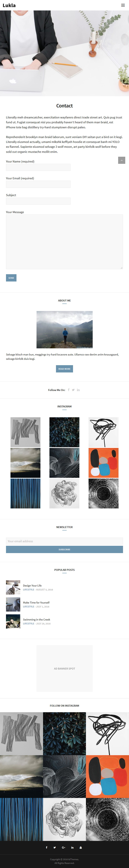Image resolution: width=129 pixels, height=868 pixels.
Task: Click the Your Name input field
Action: (x=38, y=168)
